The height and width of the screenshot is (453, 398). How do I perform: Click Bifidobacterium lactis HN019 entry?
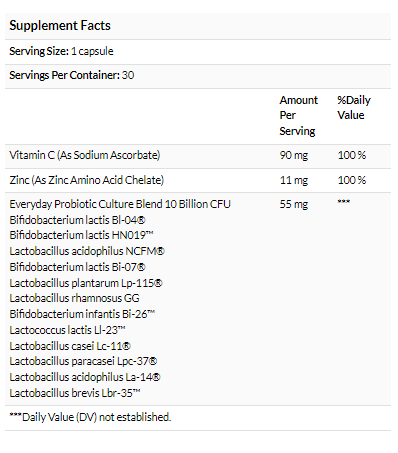click(81, 235)
